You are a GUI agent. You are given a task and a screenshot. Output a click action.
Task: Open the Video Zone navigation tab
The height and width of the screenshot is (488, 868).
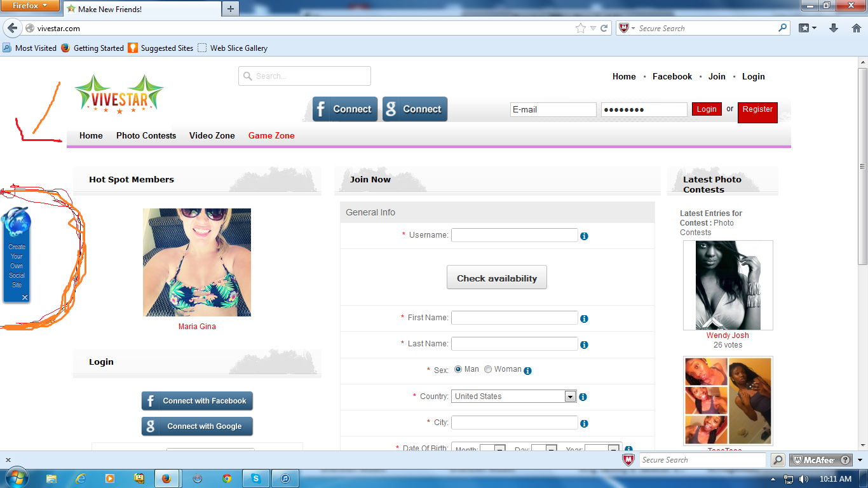pos(212,135)
